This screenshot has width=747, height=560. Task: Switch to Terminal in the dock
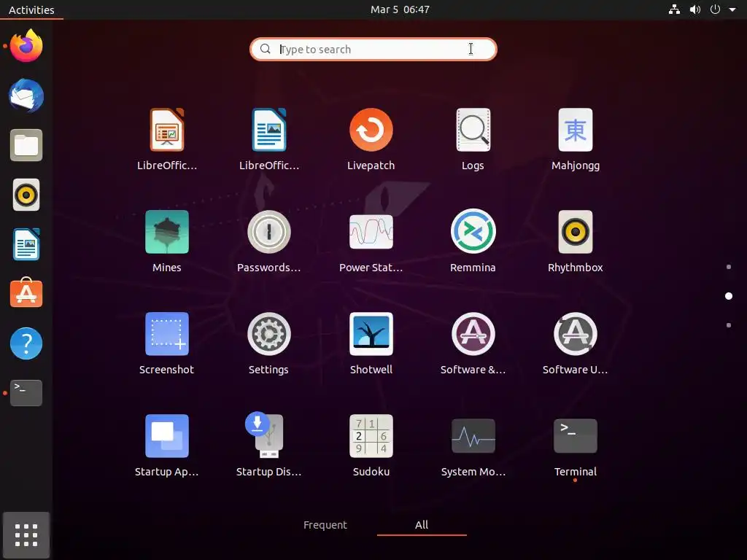pyautogui.click(x=26, y=393)
